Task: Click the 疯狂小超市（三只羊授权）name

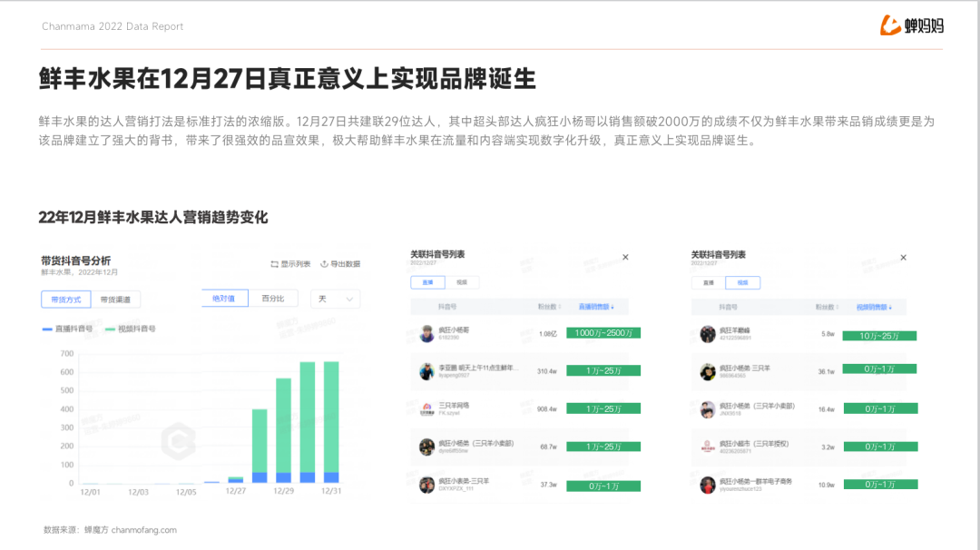Action: click(x=754, y=444)
